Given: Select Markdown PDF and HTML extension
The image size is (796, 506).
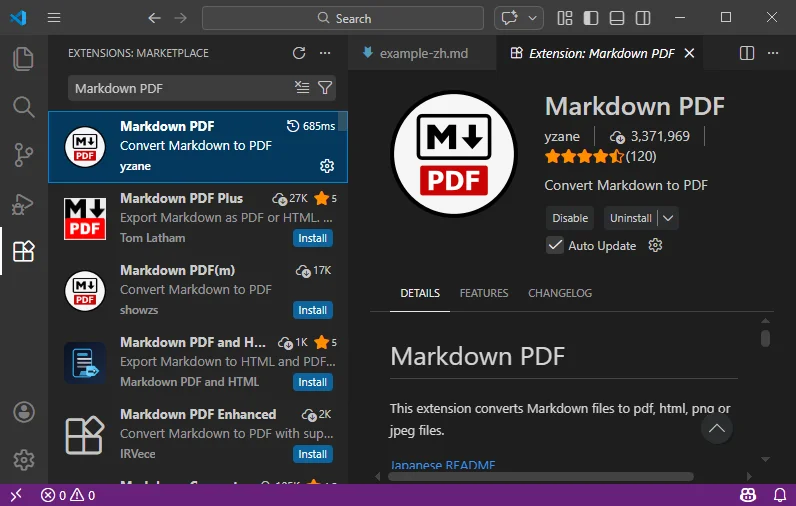Looking at the screenshot, I should click(198, 363).
